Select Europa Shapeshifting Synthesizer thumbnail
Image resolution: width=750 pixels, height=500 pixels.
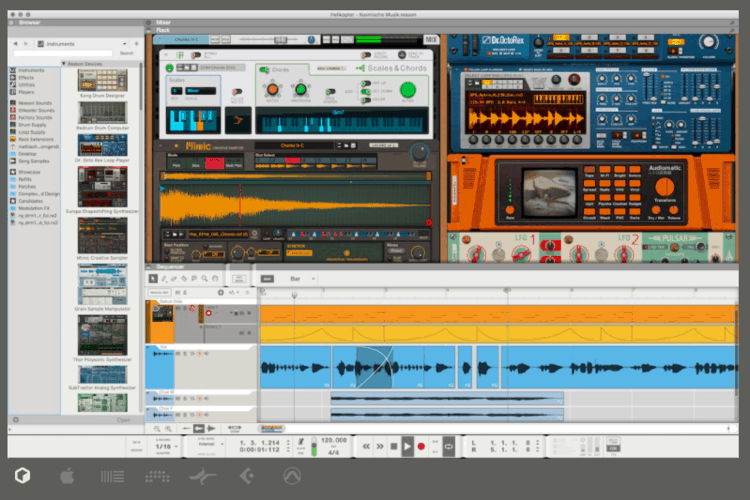(102, 186)
